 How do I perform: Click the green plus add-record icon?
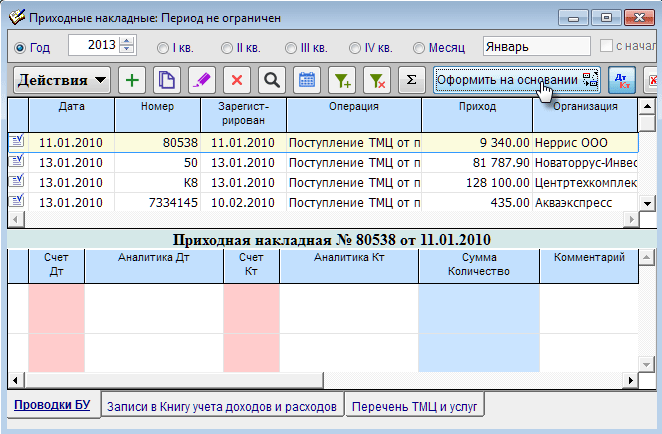coord(132,80)
